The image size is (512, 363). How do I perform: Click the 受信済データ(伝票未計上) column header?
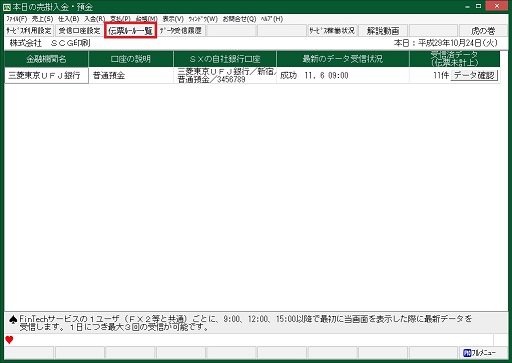[x=455, y=59]
